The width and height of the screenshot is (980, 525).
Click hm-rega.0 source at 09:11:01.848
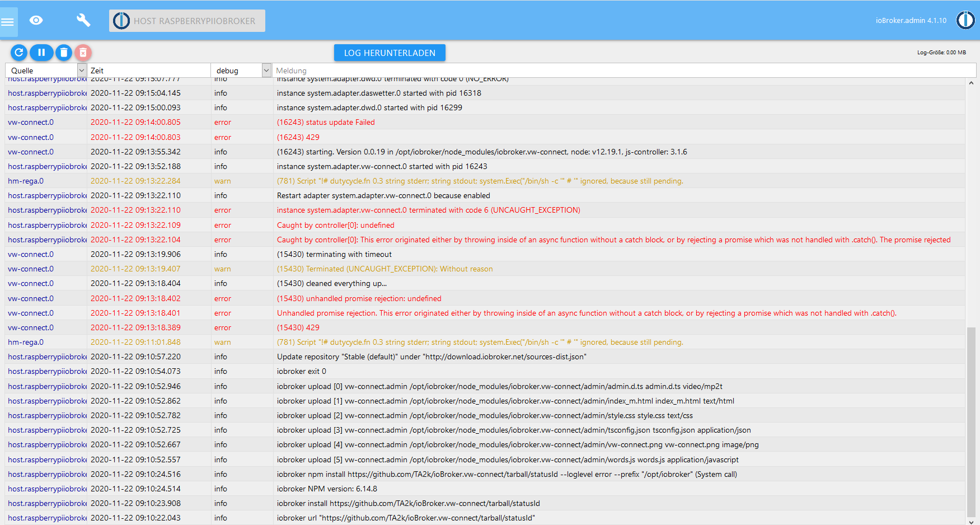26,342
